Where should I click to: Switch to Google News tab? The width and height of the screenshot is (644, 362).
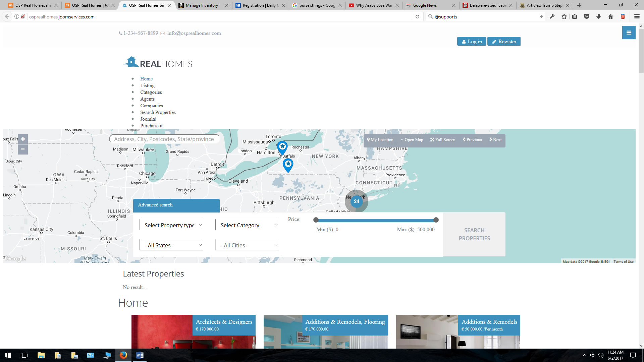(x=431, y=5)
